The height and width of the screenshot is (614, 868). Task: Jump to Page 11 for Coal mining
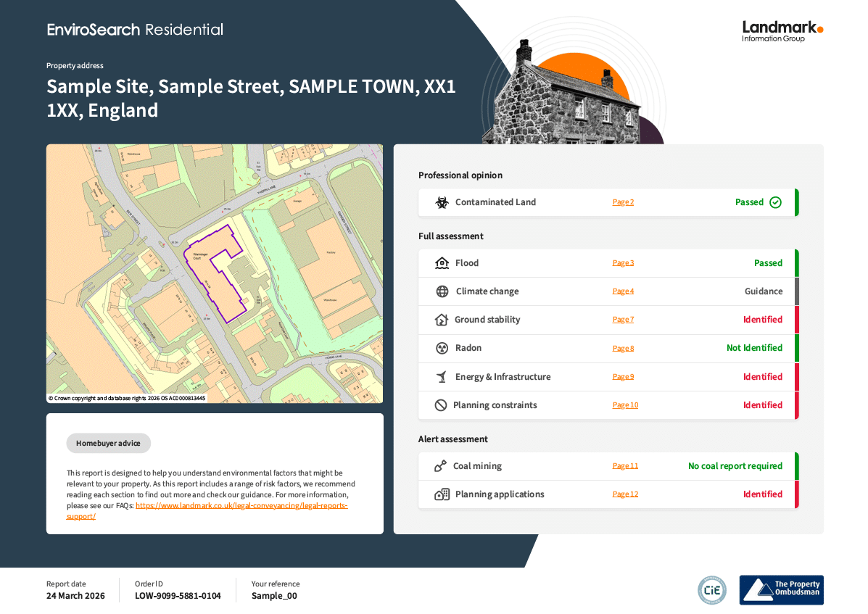(x=625, y=466)
